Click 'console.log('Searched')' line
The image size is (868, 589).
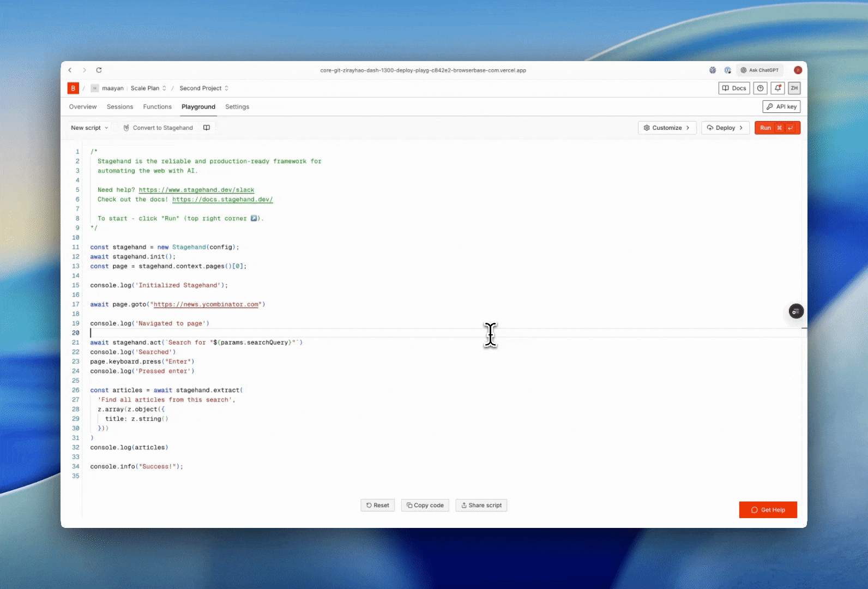133,352
